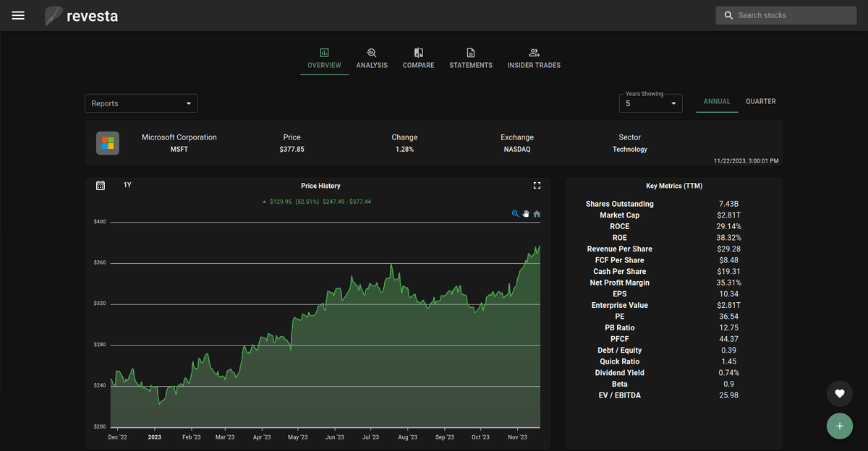Click the Compare icon

(x=418, y=53)
